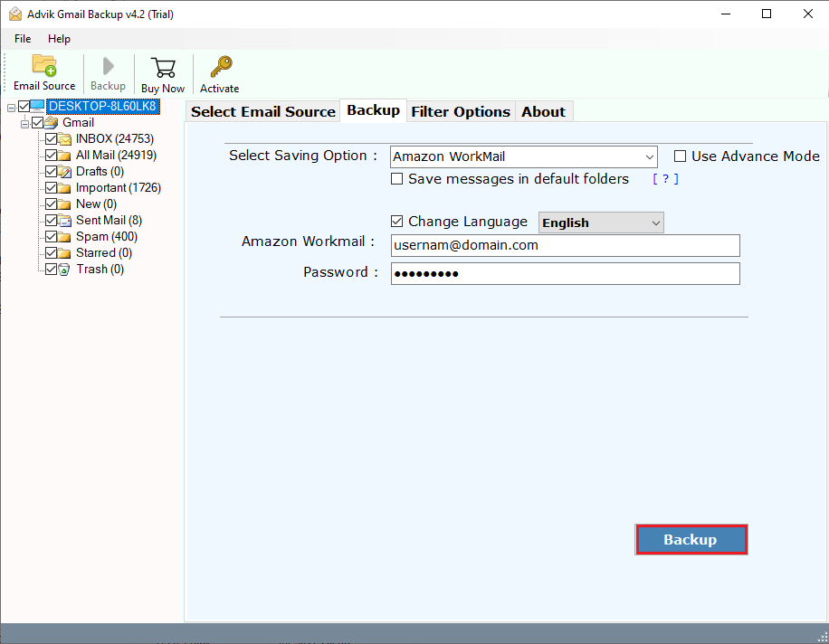Screen dimensions: 829x644
Task: Click the Spam folder icon
Action: pyautogui.click(x=64, y=237)
